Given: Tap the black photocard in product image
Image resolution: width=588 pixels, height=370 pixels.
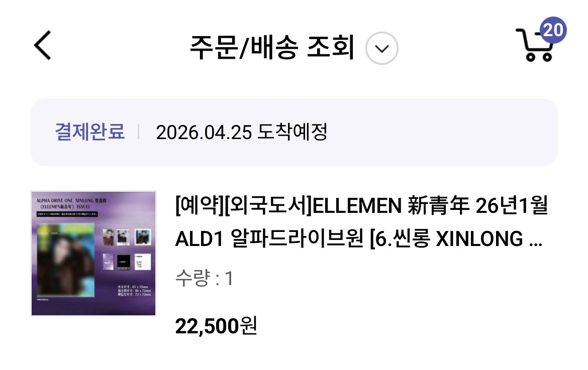Looking at the screenshot, I should click(x=124, y=262).
